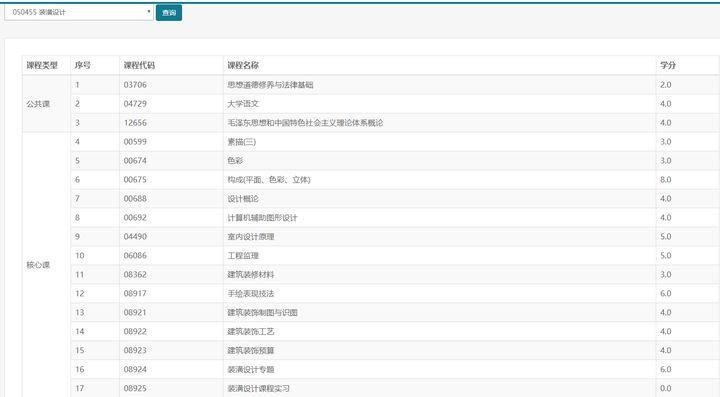Screen dimensions: 720x397
Task: Click course code 00688
Action: click(x=135, y=199)
